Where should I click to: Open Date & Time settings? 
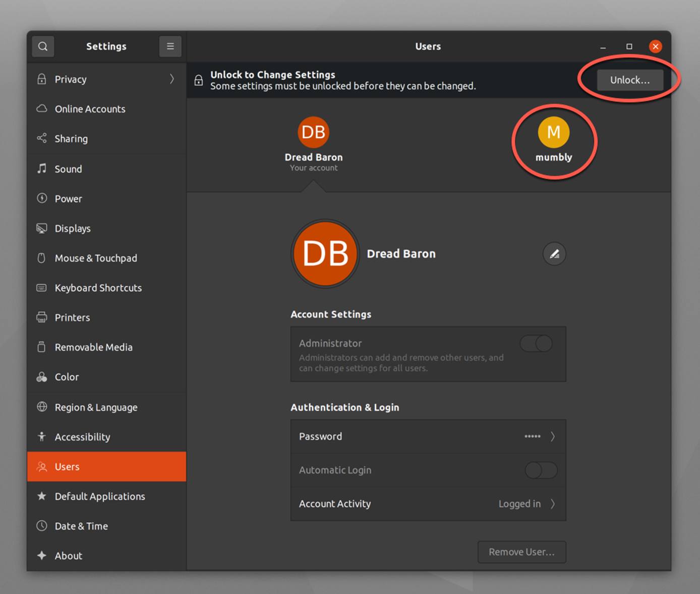[81, 526]
